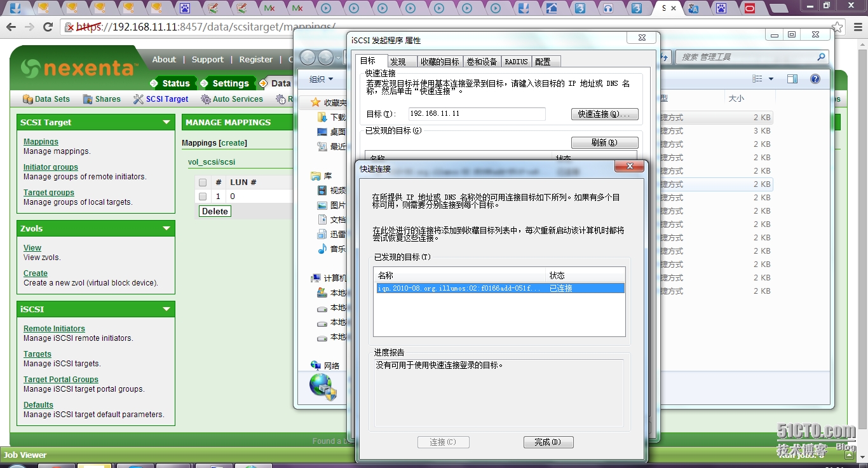Screen dimensions: 868x468
Task: Open the vol_scsi/scsi link
Action: (212, 162)
